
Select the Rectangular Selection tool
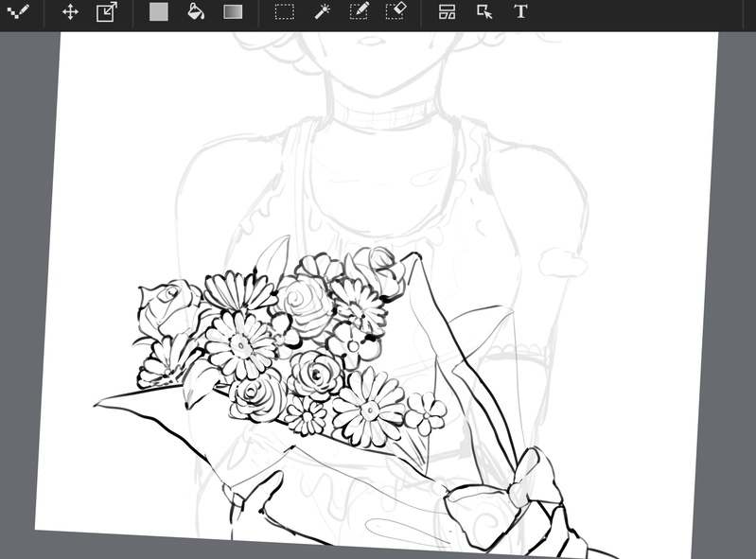(x=285, y=11)
